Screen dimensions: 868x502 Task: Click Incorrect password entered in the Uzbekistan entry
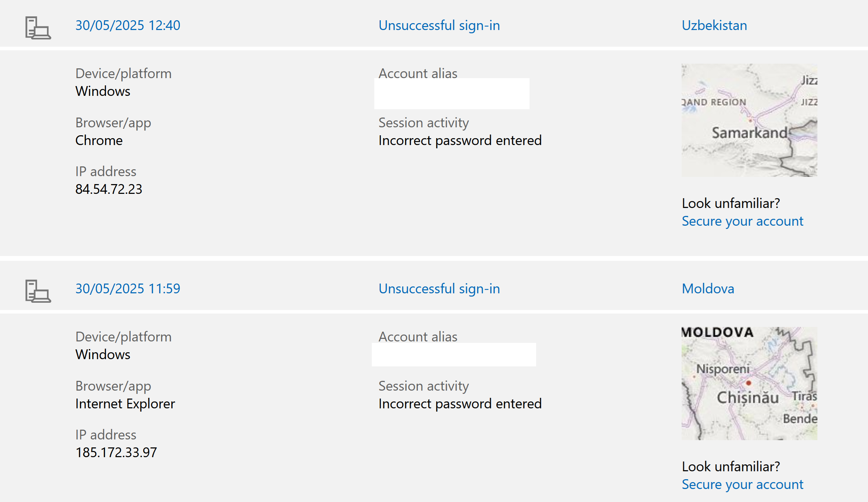click(x=460, y=140)
